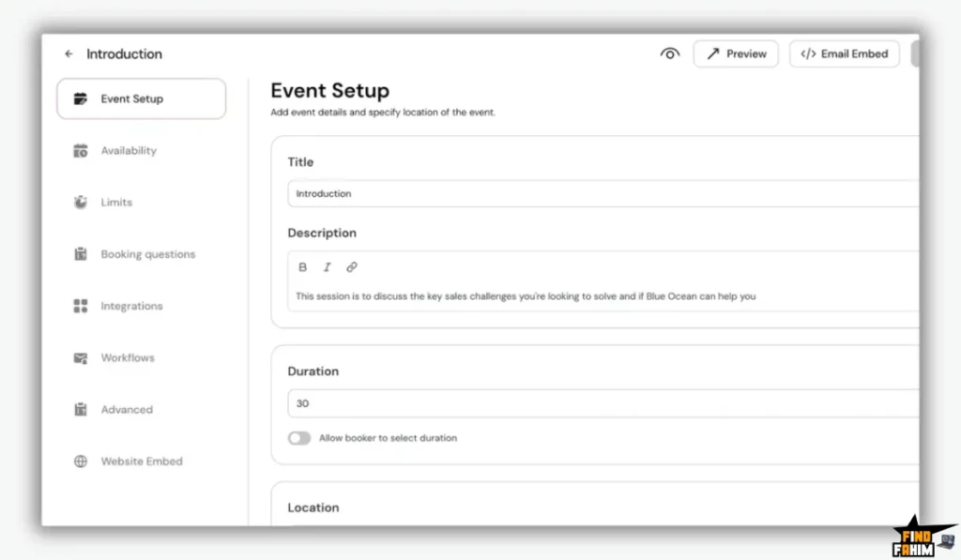Click the eye visibility icon in header
The height and width of the screenshot is (560, 961).
[x=669, y=54]
